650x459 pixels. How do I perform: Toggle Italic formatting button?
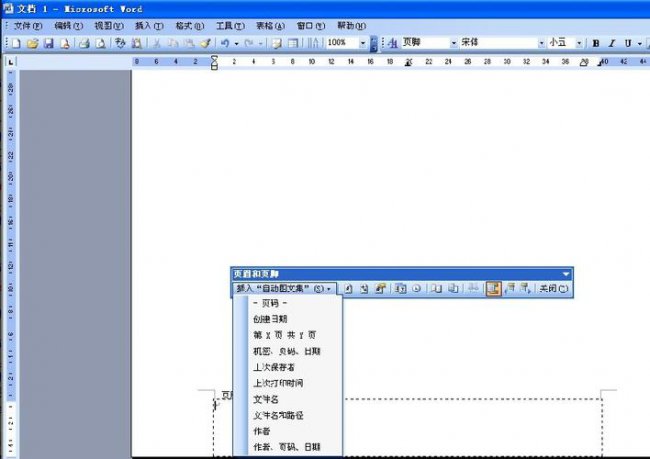pyautogui.click(x=612, y=44)
